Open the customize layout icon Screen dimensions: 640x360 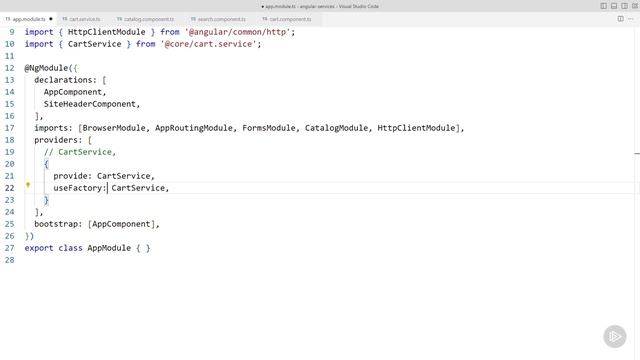click(x=635, y=6)
